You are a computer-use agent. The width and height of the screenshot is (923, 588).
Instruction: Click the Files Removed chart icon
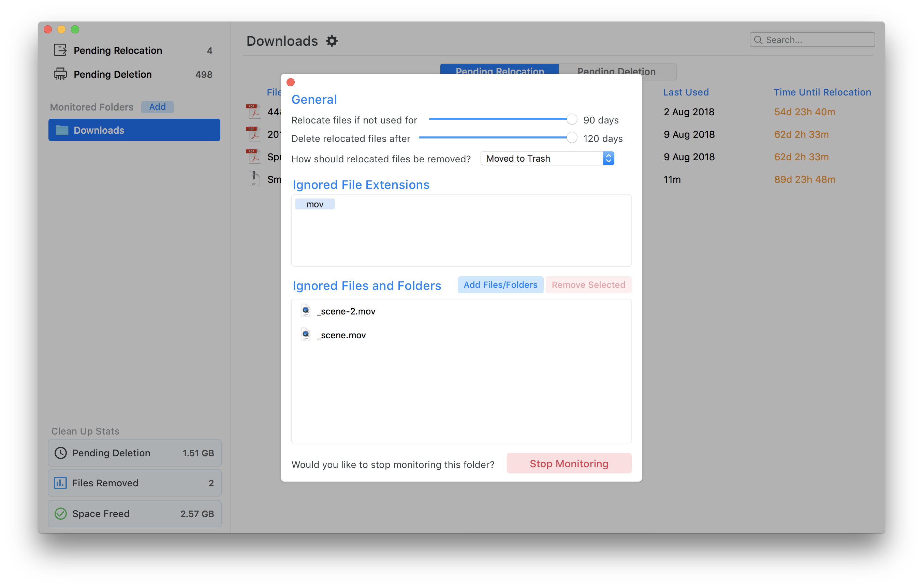tap(61, 483)
